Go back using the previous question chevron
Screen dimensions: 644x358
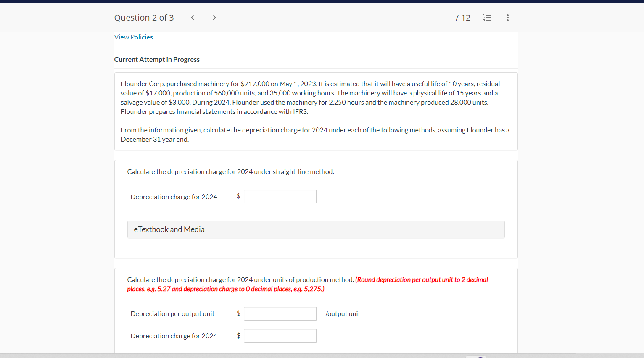pos(192,18)
